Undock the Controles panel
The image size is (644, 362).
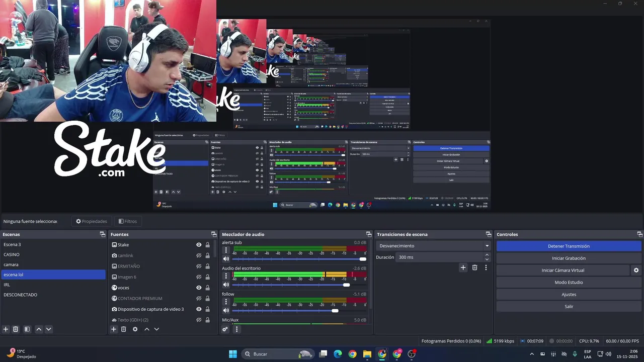[x=640, y=234]
